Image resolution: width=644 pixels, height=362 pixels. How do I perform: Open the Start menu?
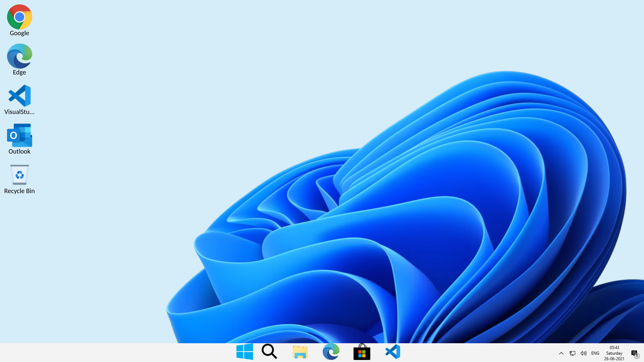click(x=245, y=352)
